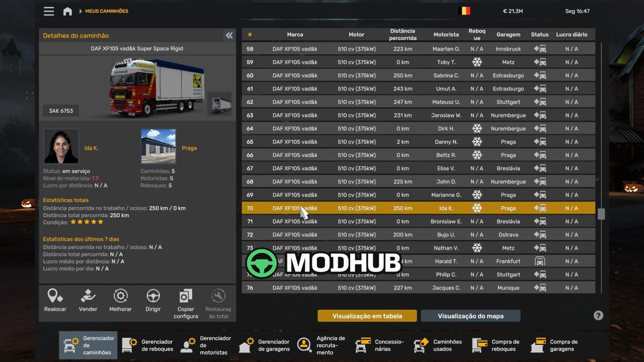This screenshot has height=362, width=644.
Task: Sort table by Motorista column
Action: pyautogui.click(x=446, y=35)
